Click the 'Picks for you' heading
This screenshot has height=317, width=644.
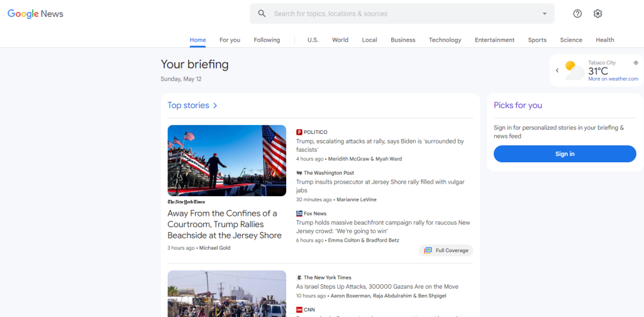518,106
